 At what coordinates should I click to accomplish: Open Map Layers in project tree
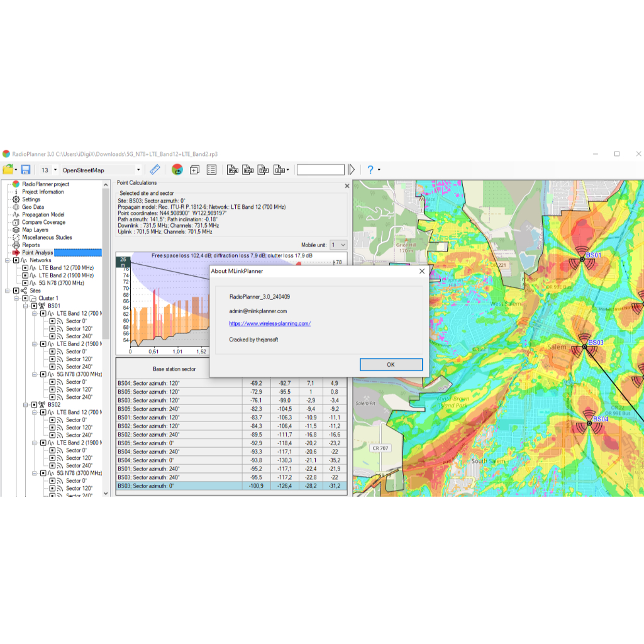tap(35, 230)
